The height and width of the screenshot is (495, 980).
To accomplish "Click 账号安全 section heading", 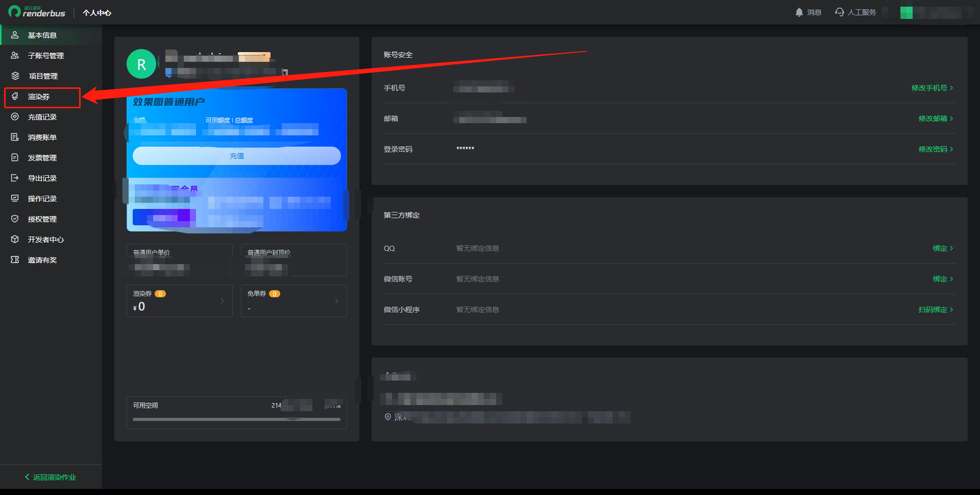I will 398,55.
